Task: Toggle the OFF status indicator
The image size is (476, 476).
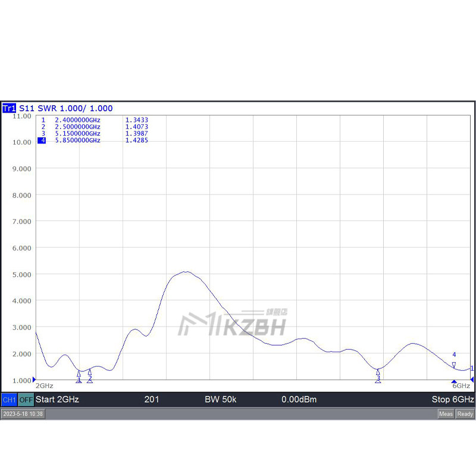Action: [x=26, y=400]
